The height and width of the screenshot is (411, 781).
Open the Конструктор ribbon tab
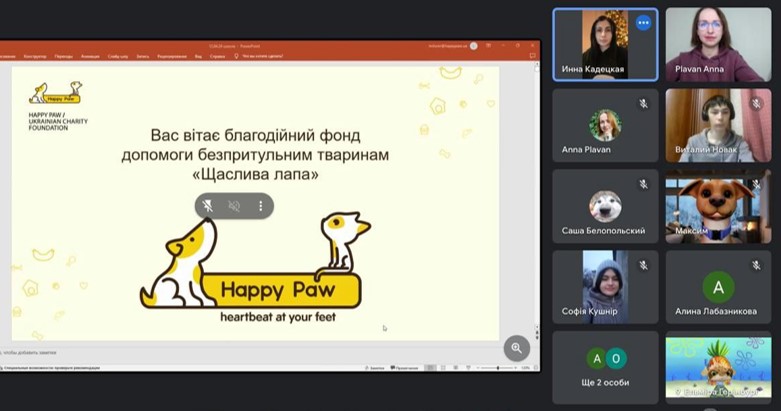click(x=35, y=56)
